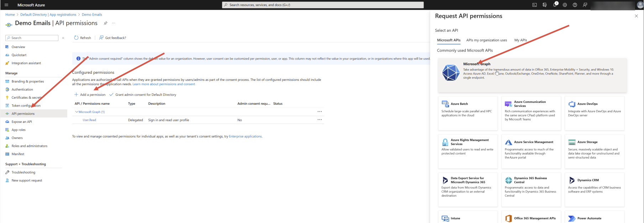The height and width of the screenshot is (223, 644).
Task: Open the Enterprise applications link
Action: click(245, 136)
